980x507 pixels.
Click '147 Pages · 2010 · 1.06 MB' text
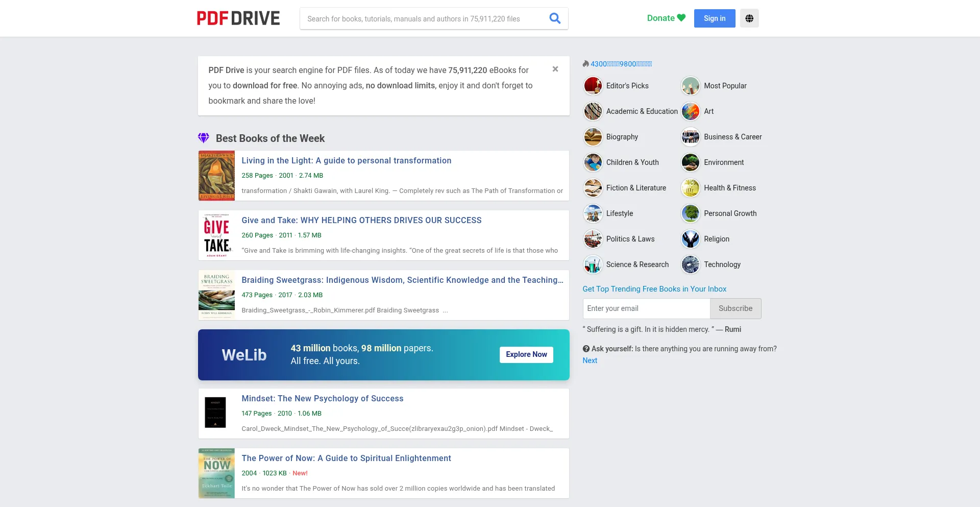point(281,414)
